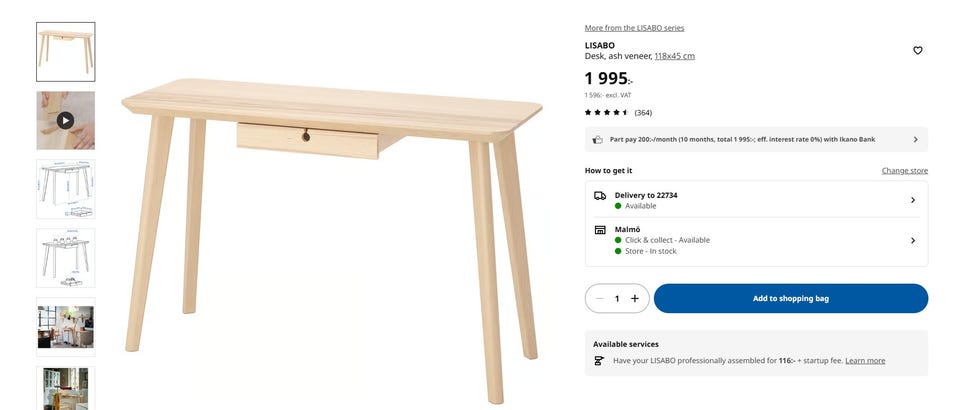
Task: Click the part pay hand icon
Action: click(598, 140)
